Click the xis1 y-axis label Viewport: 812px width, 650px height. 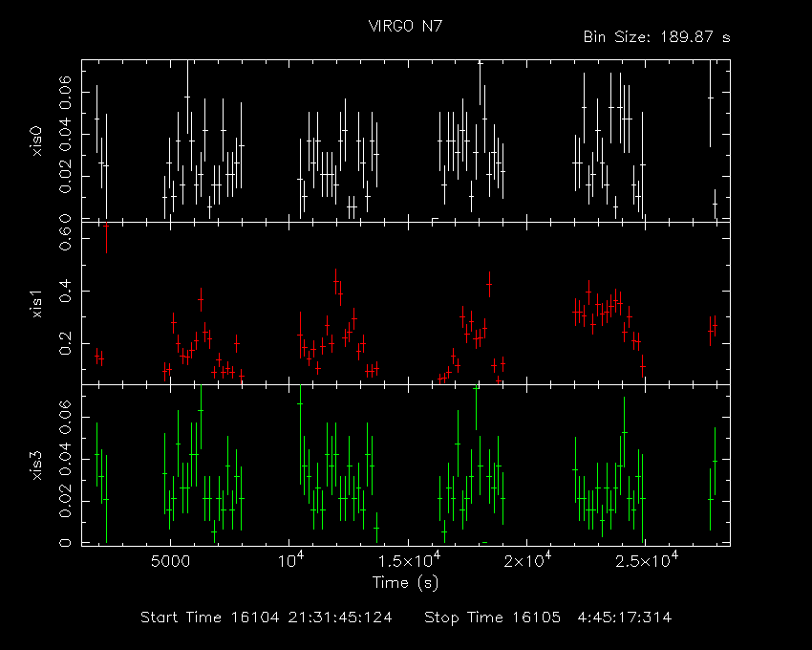(x=37, y=304)
